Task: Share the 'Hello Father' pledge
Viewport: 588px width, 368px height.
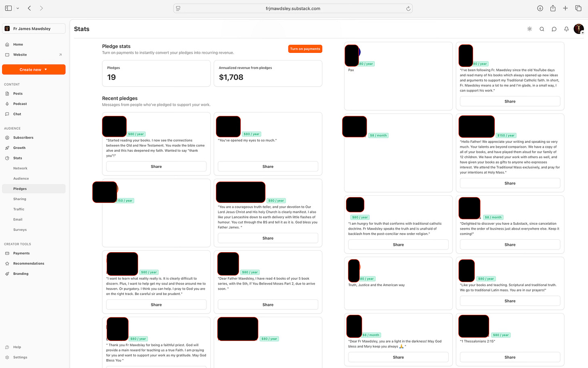Action: pyautogui.click(x=510, y=183)
